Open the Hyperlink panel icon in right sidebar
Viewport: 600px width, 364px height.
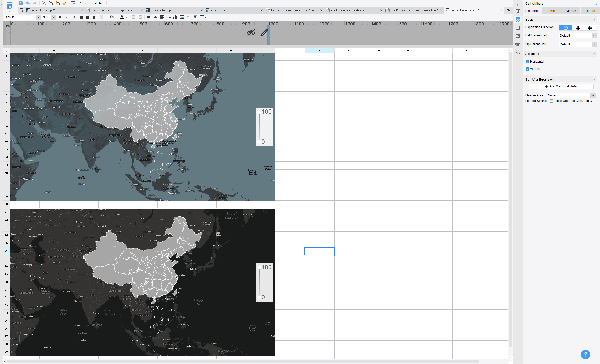point(518,53)
